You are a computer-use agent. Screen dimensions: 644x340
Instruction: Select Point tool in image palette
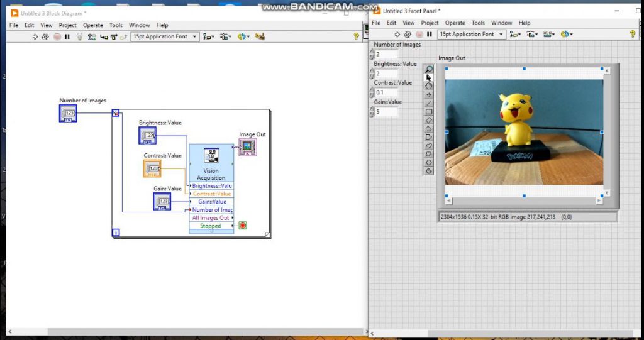pyautogui.click(x=429, y=94)
